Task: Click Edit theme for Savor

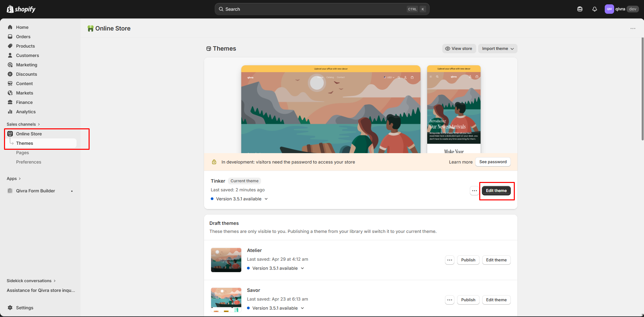Action: (x=496, y=300)
